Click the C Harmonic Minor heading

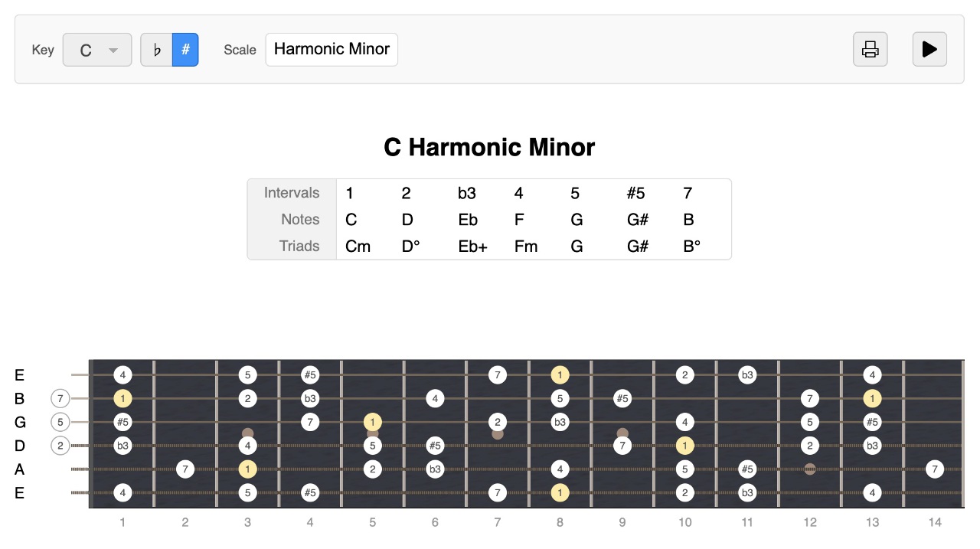(489, 147)
